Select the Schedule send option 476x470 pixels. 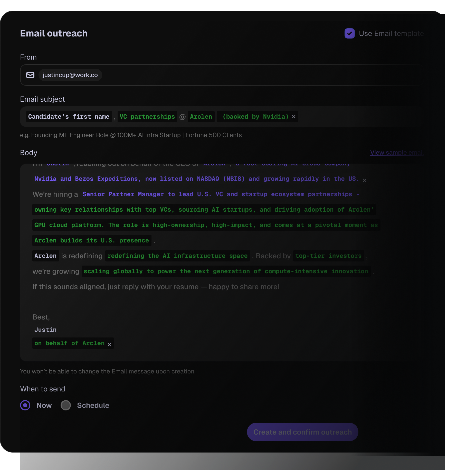point(66,405)
